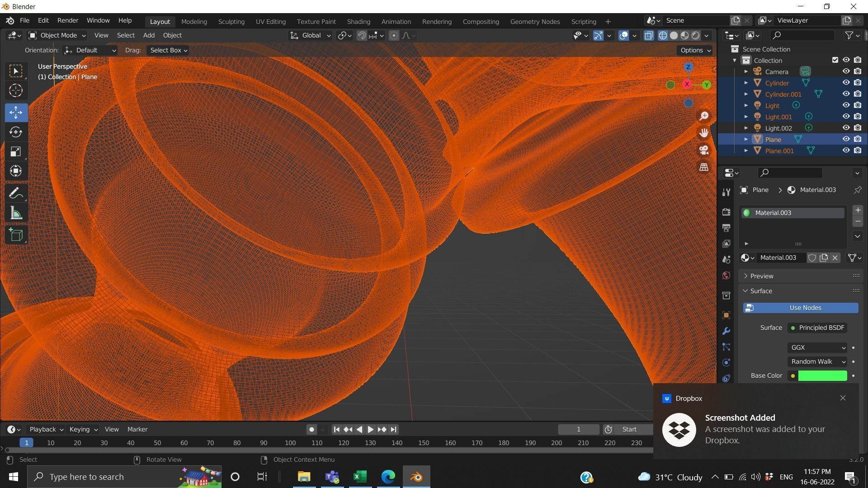The width and height of the screenshot is (868, 488).
Task: Click the green Base Color swatch
Action: point(822,375)
